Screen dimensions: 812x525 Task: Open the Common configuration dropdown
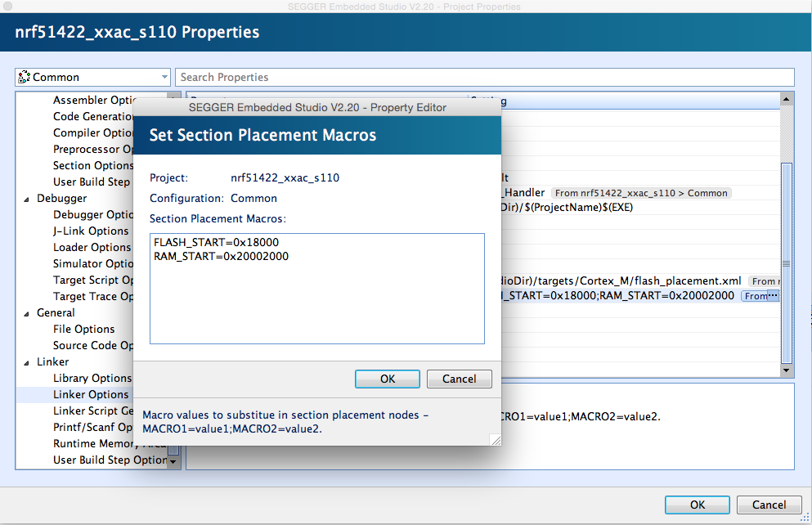92,77
